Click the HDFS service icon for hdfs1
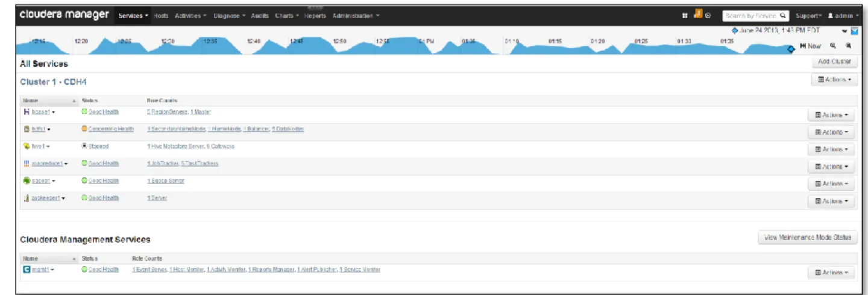 click(26, 129)
